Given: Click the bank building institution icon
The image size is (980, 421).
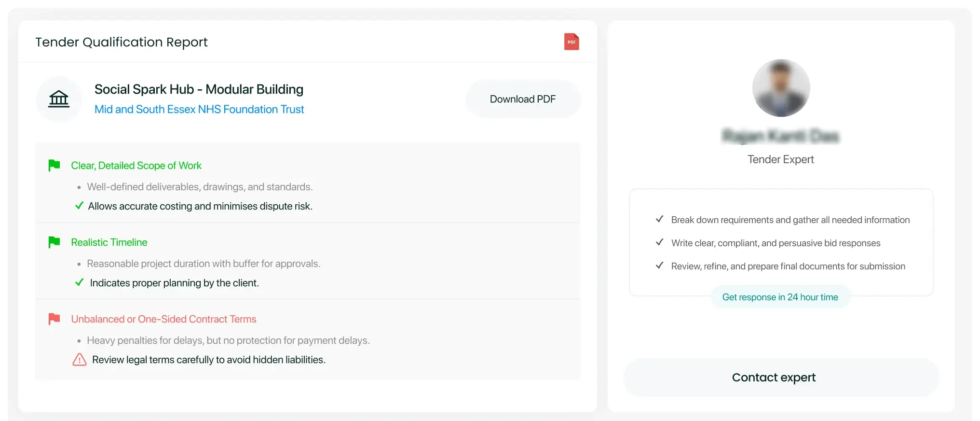Looking at the screenshot, I should coord(59,99).
